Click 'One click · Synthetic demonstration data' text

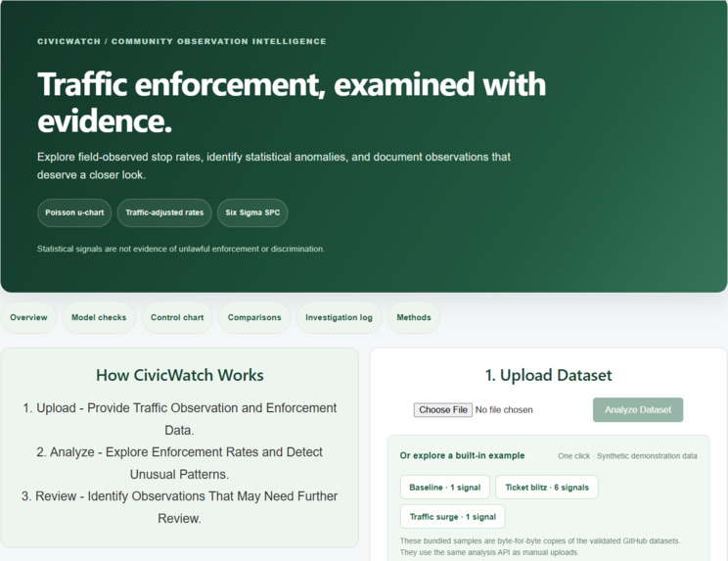pyautogui.click(x=627, y=456)
